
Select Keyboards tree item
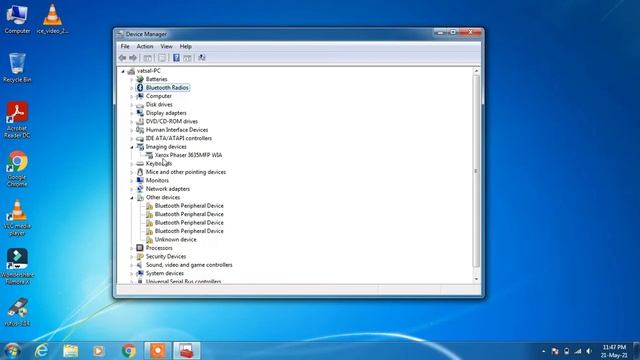159,164
